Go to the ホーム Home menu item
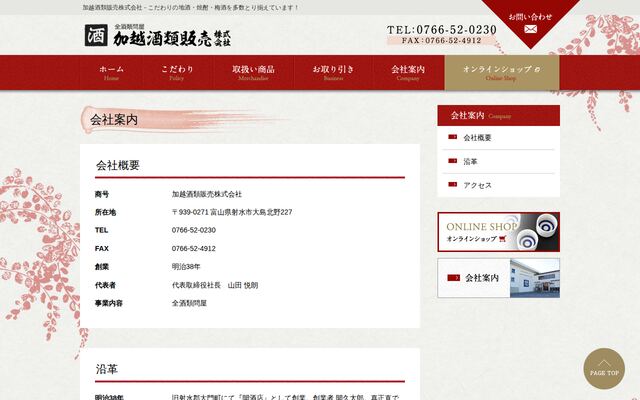 [111, 73]
